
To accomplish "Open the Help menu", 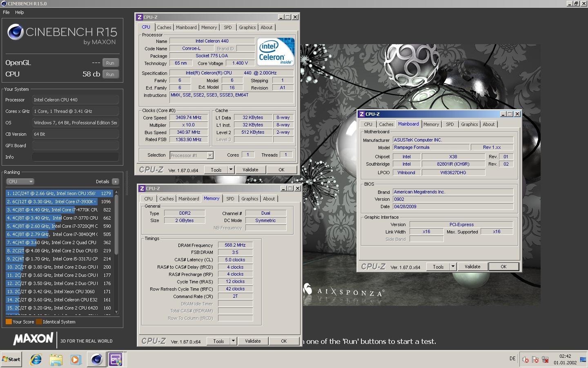I will coord(20,12).
